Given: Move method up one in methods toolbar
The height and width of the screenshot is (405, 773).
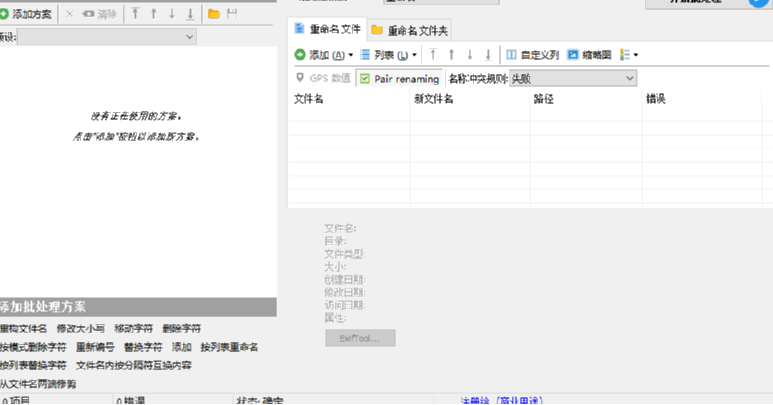Looking at the screenshot, I should pyautogui.click(x=153, y=14).
